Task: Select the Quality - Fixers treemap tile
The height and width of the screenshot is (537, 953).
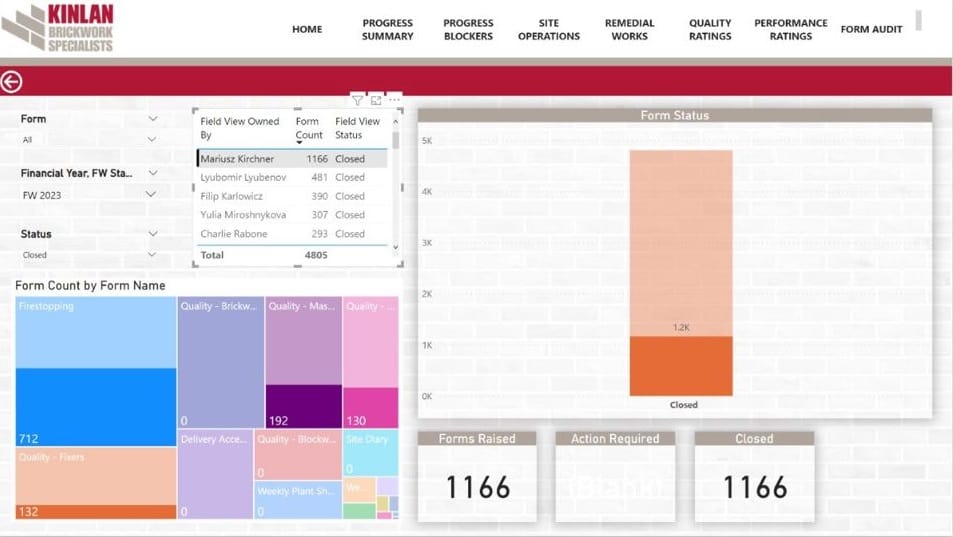Action: (x=96, y=484)
